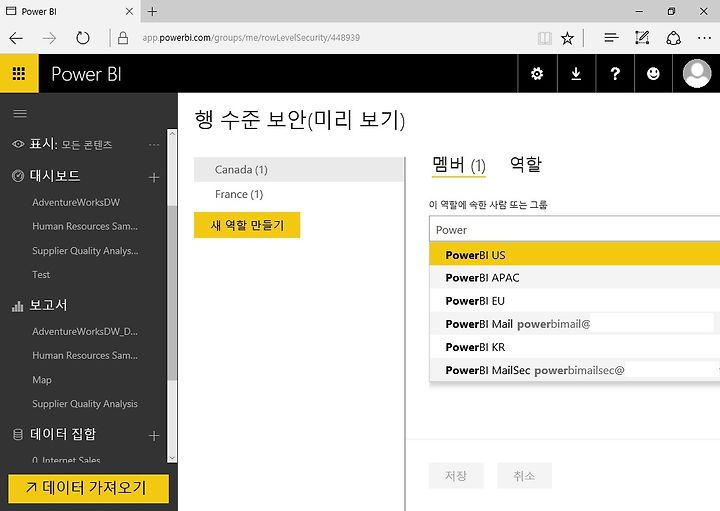This screenshot has height=511, width=720.
Task: Refresh the browser page
Action: 83,38
